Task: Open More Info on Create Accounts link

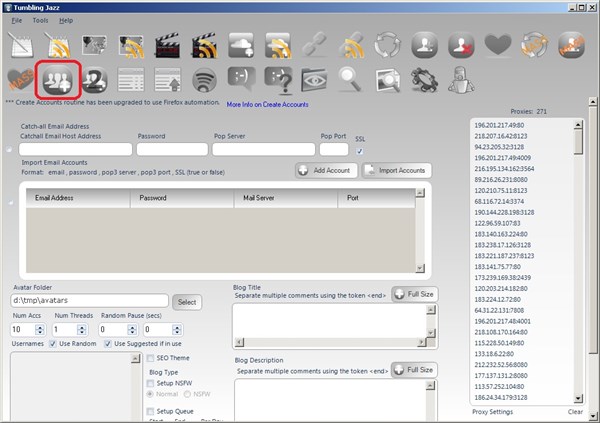Action: (267, 104)
